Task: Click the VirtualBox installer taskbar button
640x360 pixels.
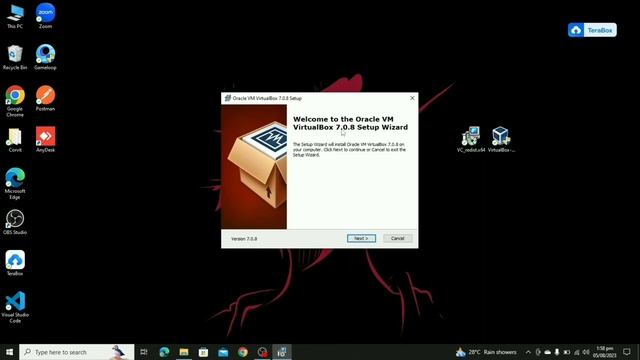Action: [282, 352]
